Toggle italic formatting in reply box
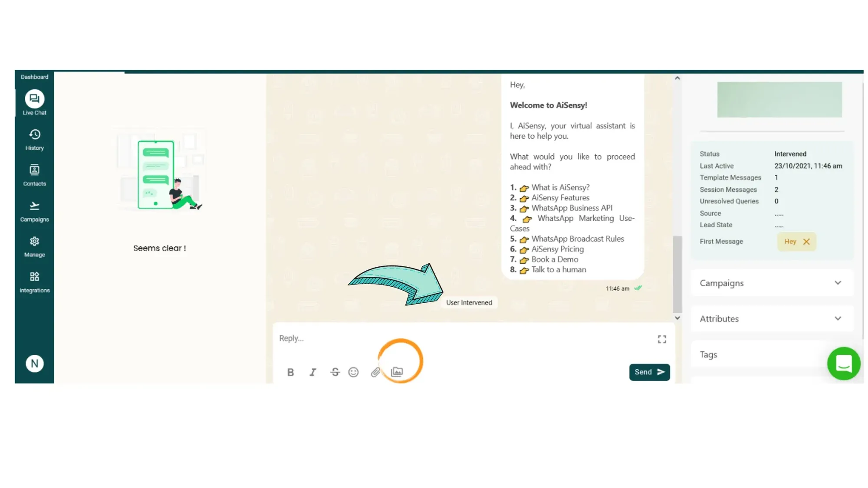This screenshot has width=868, height=488. click(312, 372)
